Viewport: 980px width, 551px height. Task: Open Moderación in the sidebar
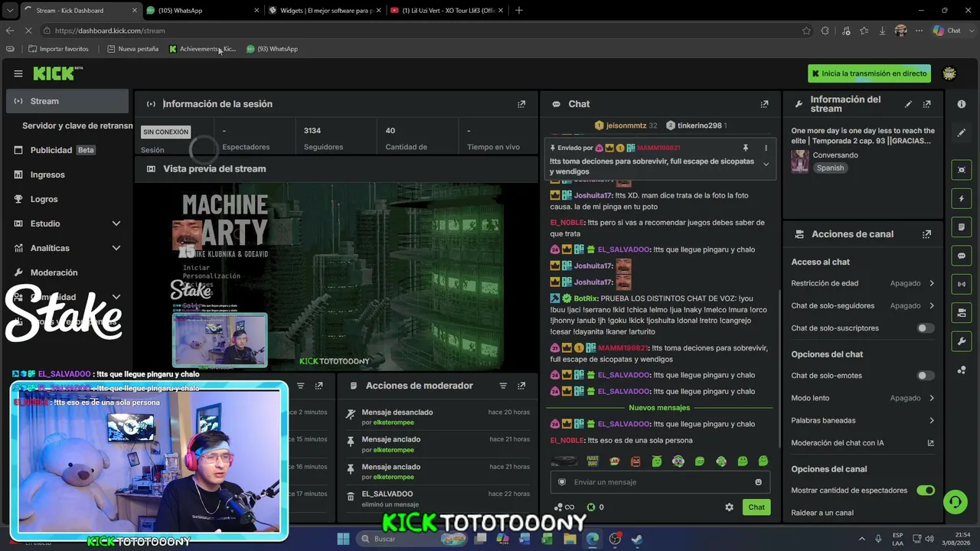(67, 272)
